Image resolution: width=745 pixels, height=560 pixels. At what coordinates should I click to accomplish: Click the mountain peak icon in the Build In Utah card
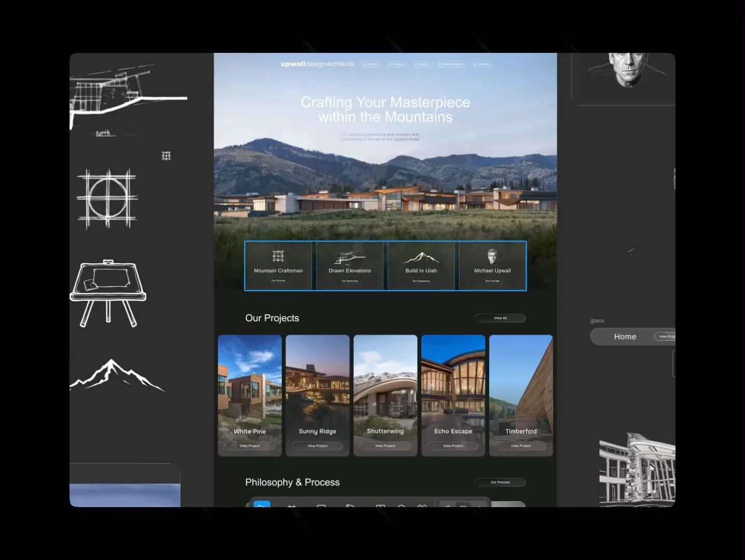[421, 257]
